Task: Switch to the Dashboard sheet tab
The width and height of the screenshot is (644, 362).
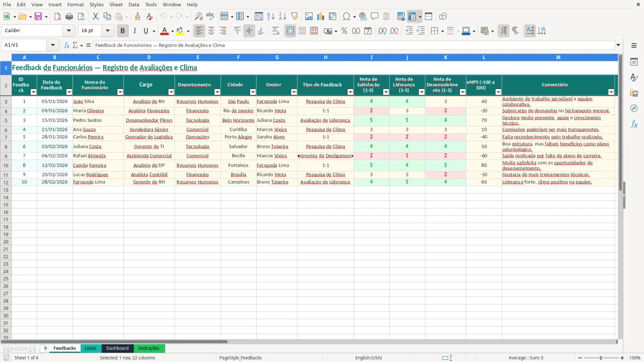Action: coord(118,348)
